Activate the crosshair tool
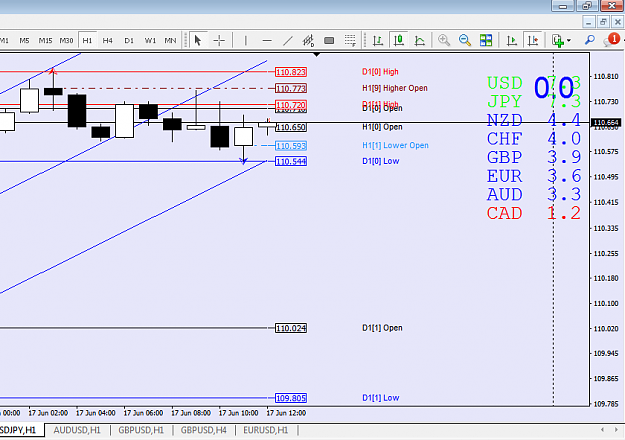The width and height of the screenshot is (625, 440). click(x=219, y=40)
